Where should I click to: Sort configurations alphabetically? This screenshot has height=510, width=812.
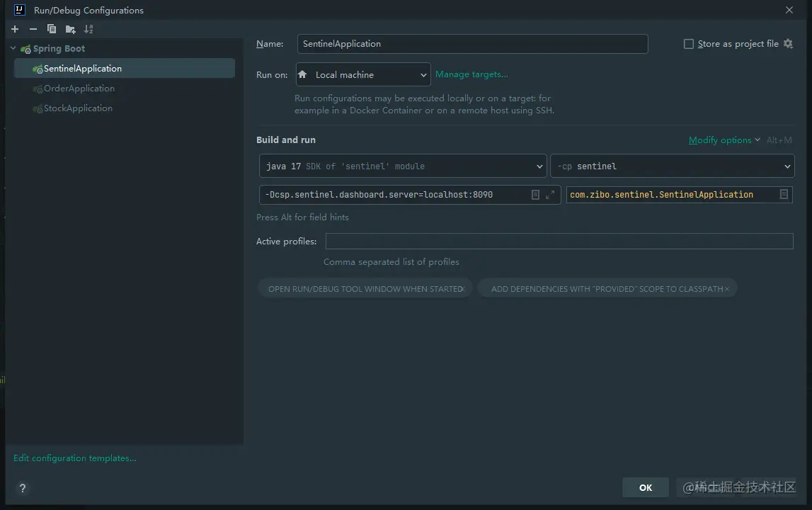click(x=88, y=29)
